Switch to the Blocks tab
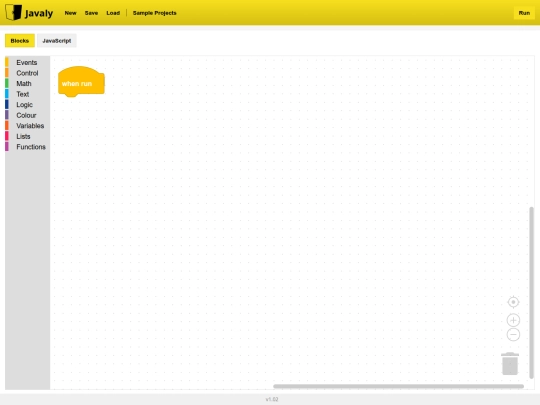The width and height of the screenshot is (540, 405). (x=20, y=41)
